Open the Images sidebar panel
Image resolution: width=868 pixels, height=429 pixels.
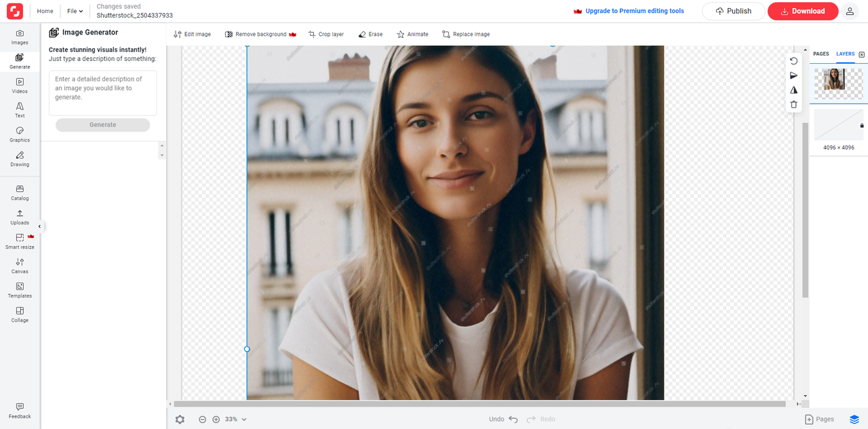(20, 37)
